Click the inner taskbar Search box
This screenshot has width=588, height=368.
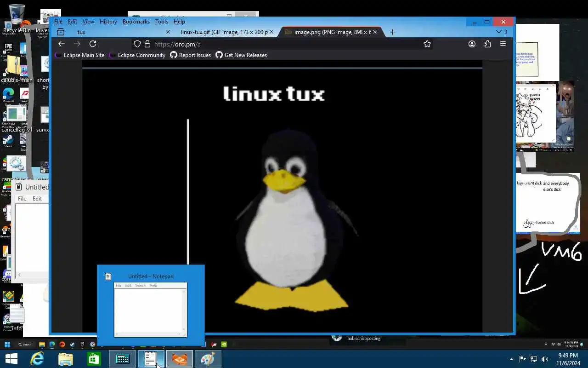[25, 344]
